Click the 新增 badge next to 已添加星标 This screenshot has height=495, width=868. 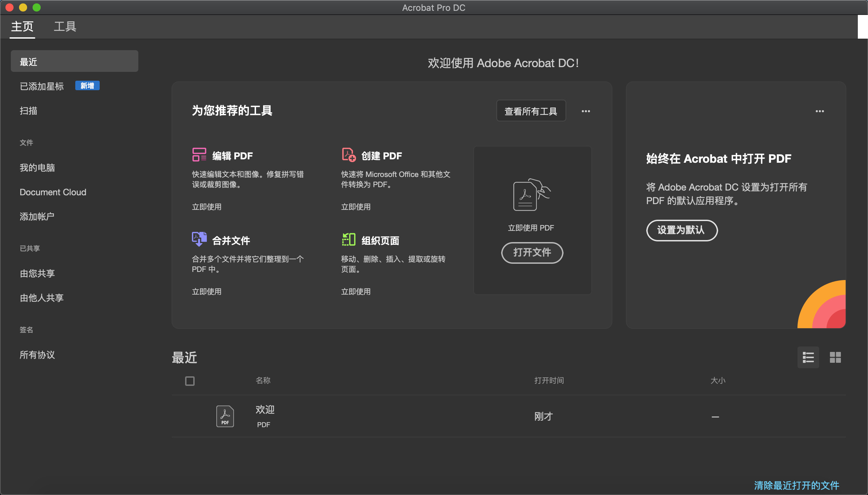tap(87, 86)
